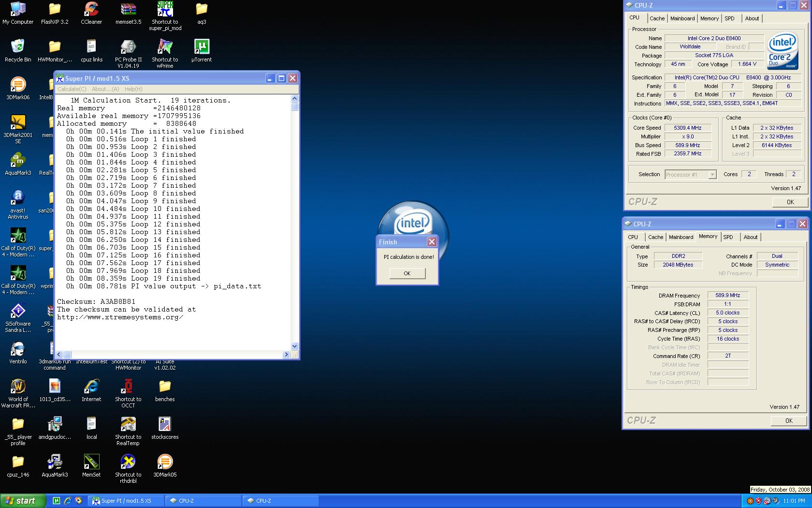This screenshot has height=508, width=812.
Task: Open the memset3.5 archive icon
Action: pos(128,13)
